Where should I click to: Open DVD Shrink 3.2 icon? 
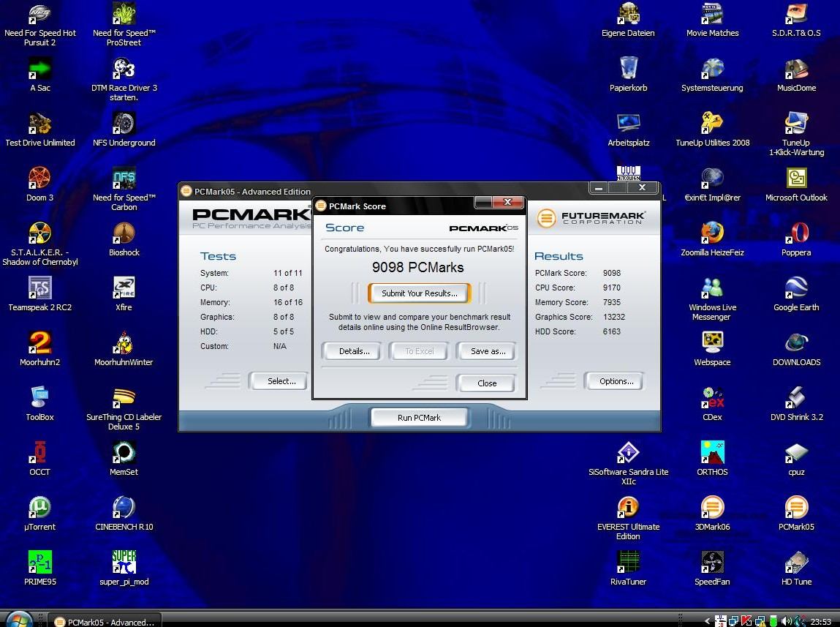point(797,398)
